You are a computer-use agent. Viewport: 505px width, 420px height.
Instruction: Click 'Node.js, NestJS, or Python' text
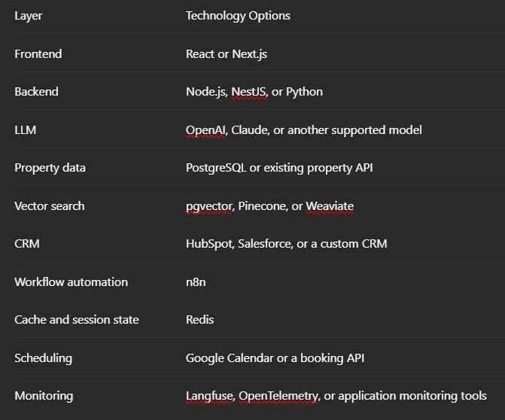click(x=254, y=92)
